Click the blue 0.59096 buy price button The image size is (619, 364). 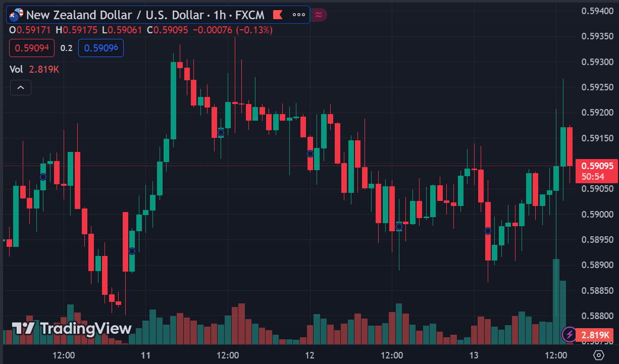click(x=101, y=48)
